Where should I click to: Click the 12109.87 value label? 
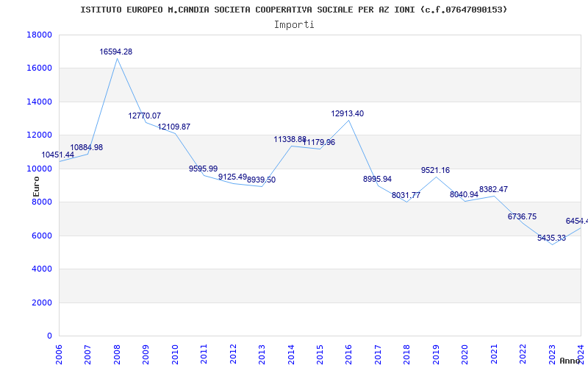[174, 127]
